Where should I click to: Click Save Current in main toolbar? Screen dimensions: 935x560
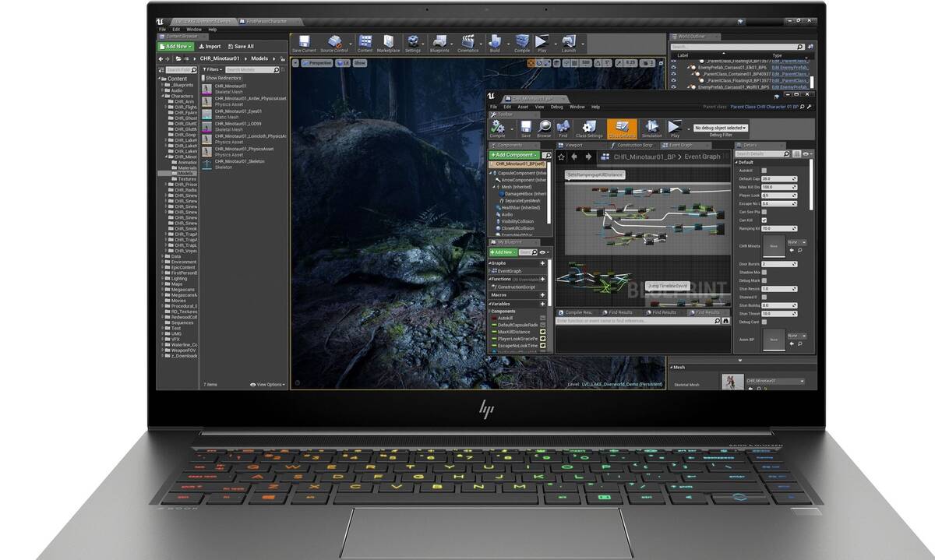pyautogui.click(x=304, y=44)
